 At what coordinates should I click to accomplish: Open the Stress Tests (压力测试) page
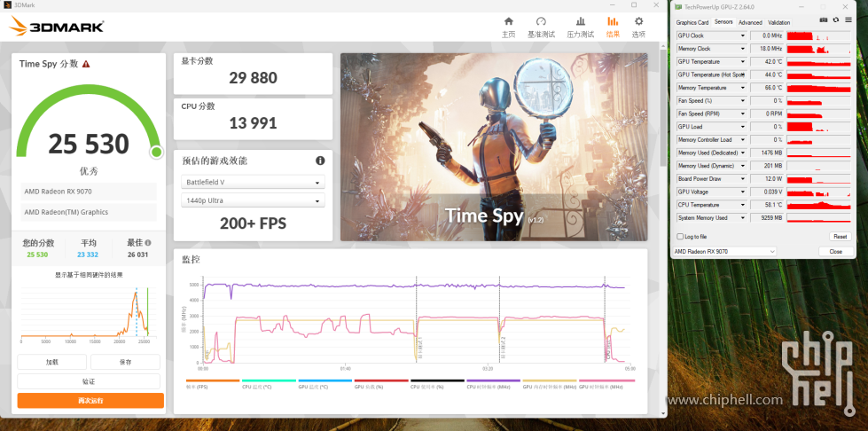click(580, 27)
